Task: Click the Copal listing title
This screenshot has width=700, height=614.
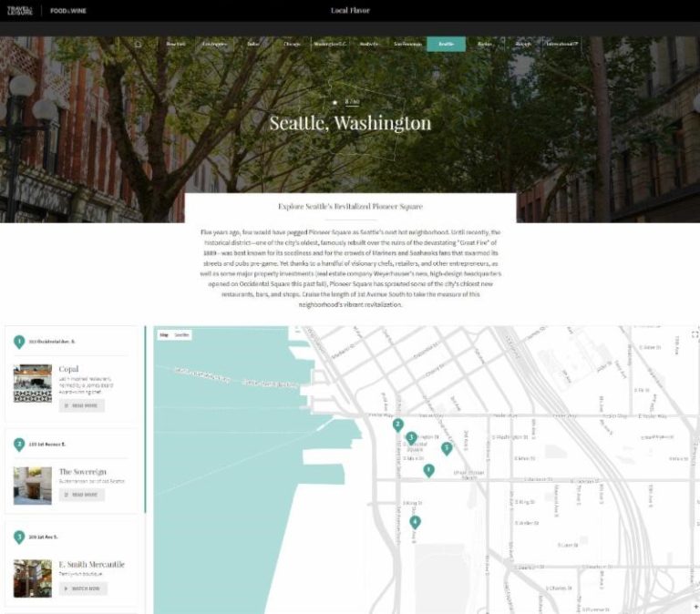Action: pyautogui.click(x=68, y=369)
